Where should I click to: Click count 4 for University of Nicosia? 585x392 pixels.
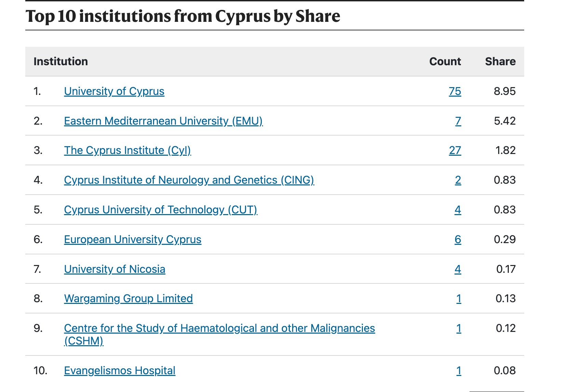458,269
